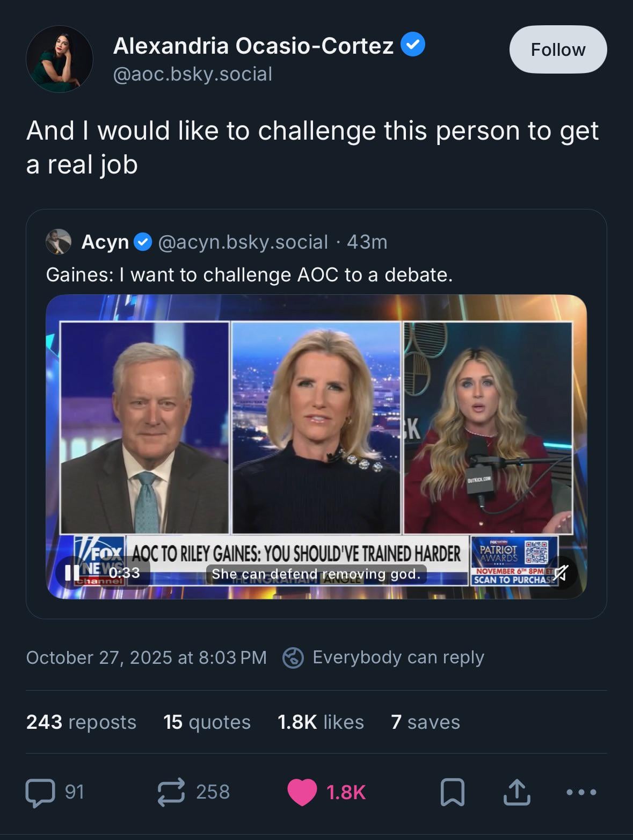This screenshot has width=633, height=840.
Task: Open Alexandria Ocasio-Cortez's profile avatar
Action: [60, 59]
